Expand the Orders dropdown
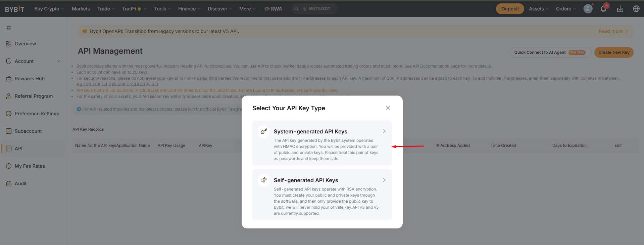 pyautogui.click(x=566, y=9)
